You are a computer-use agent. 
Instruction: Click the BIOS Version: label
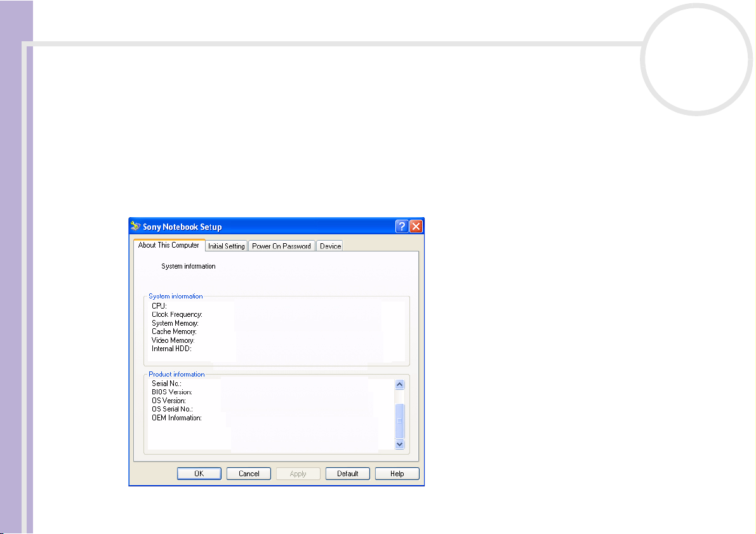(x=171, y=392)
